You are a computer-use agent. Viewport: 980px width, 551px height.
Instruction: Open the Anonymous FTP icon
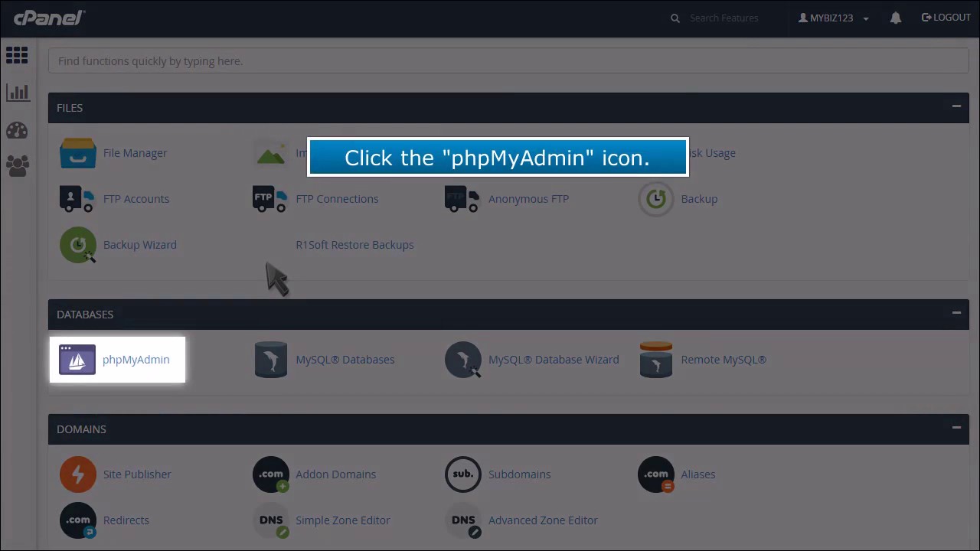coord(462,199)
